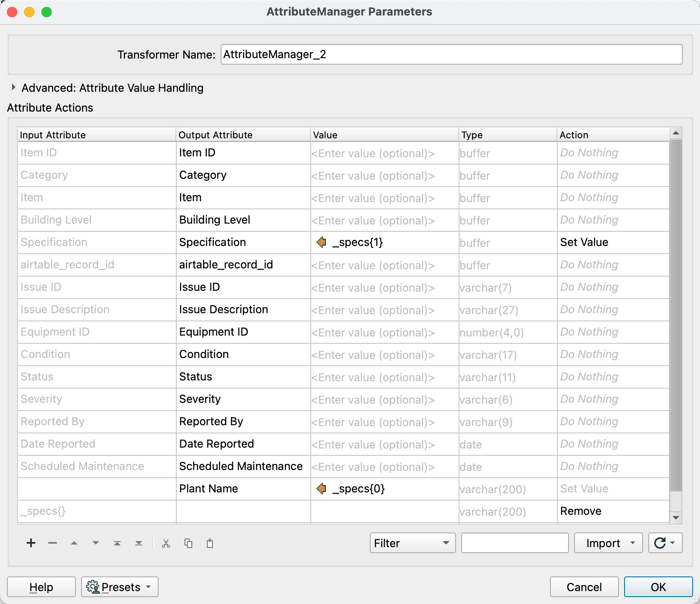Paste the copied attribute row
The image size is (700, 604).
[x=210, y=543]
